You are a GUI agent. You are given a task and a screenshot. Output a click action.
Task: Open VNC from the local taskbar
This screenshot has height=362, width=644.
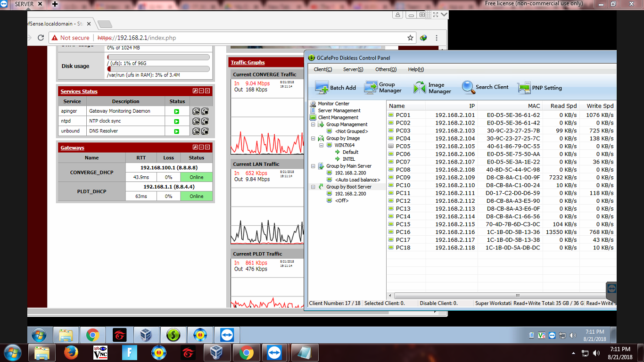(100, 353)
